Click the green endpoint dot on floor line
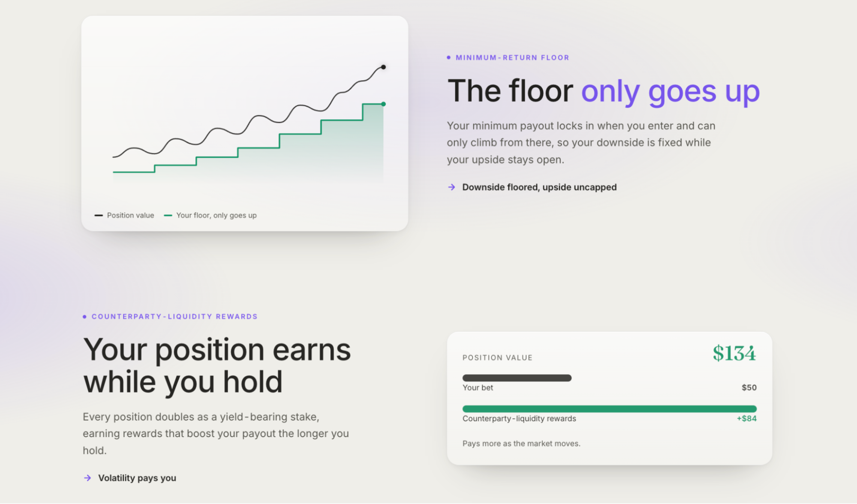 pos(383,104)
